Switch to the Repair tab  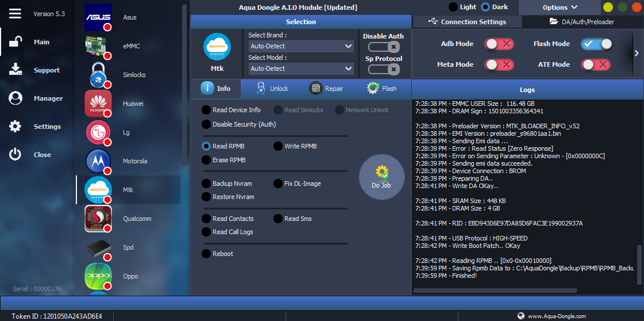[326, 89]
